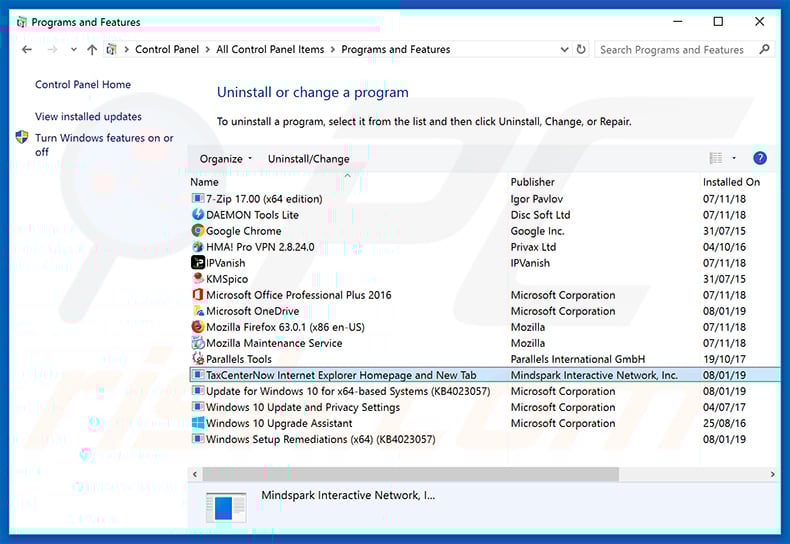Click the details pane program thumbnail
This screenshot has width=790, height=544.
coord(226,507)
